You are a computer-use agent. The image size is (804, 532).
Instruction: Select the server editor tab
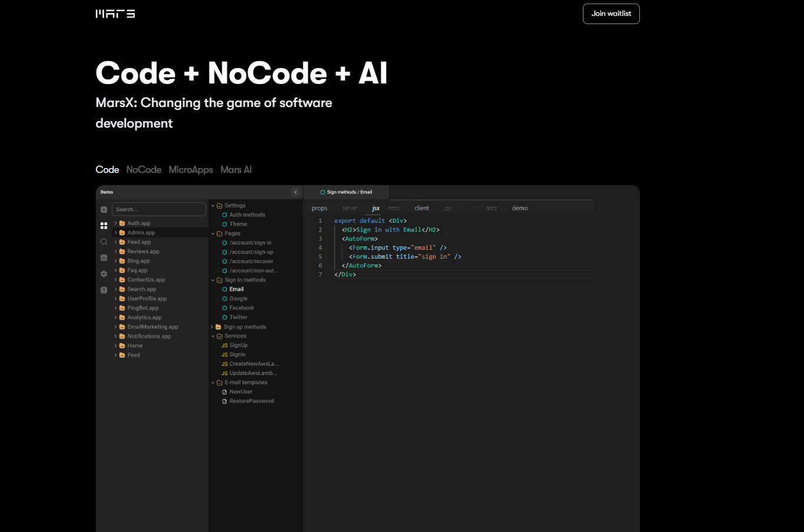point(350,208)
